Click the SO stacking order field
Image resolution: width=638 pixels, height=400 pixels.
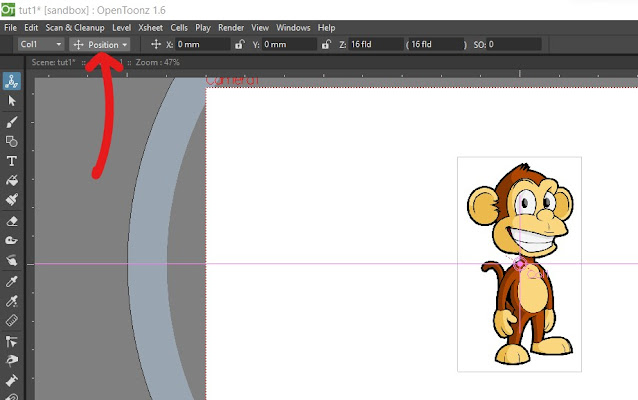(x=514, y=44)
